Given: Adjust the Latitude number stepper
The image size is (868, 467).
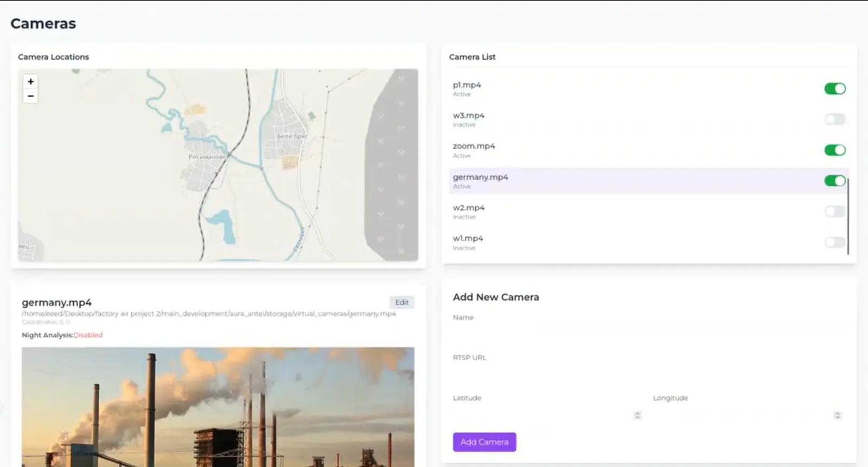Looking at the screenshot, I should [637, 415].
